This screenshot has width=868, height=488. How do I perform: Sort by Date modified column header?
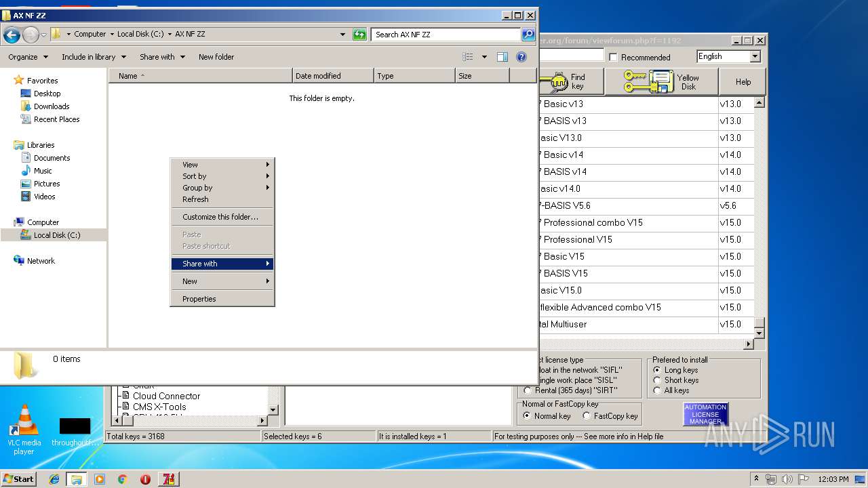tap(333, 76)
